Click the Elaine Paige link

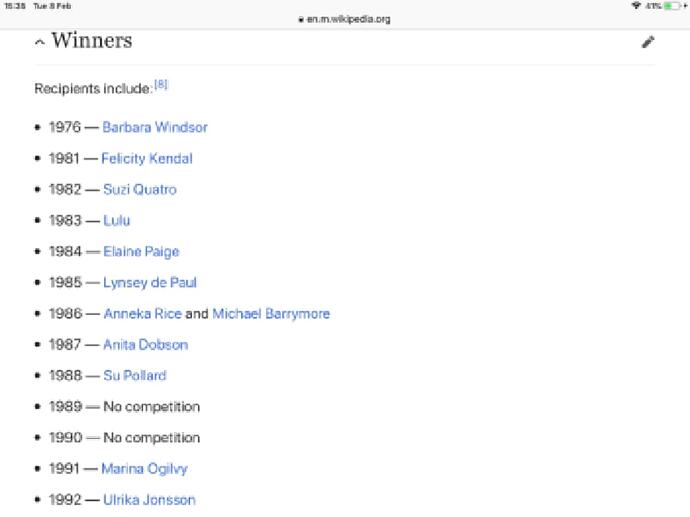(x=141, y=251)
